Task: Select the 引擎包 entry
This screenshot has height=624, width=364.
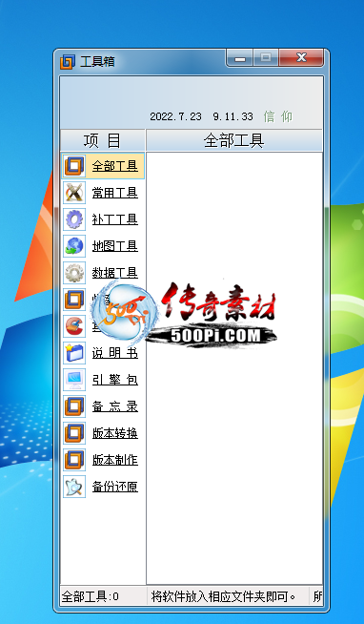Action: click(115, 379)
